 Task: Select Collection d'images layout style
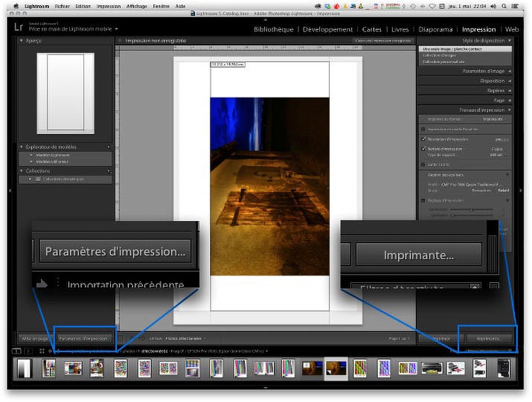click(x=465, y=55)
